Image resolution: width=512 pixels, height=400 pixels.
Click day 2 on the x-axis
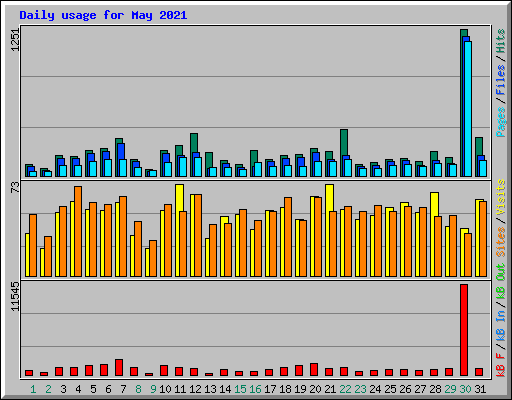pos(48,389)
